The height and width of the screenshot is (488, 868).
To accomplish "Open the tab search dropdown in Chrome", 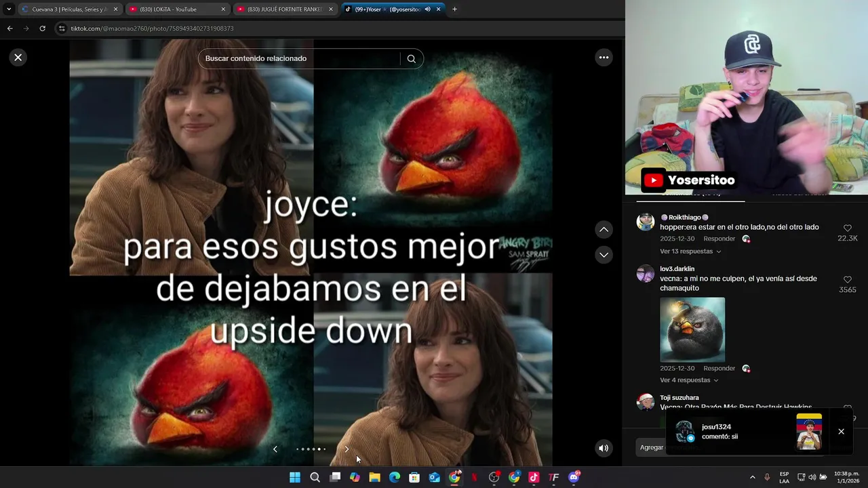I will [x=9, y=9].
